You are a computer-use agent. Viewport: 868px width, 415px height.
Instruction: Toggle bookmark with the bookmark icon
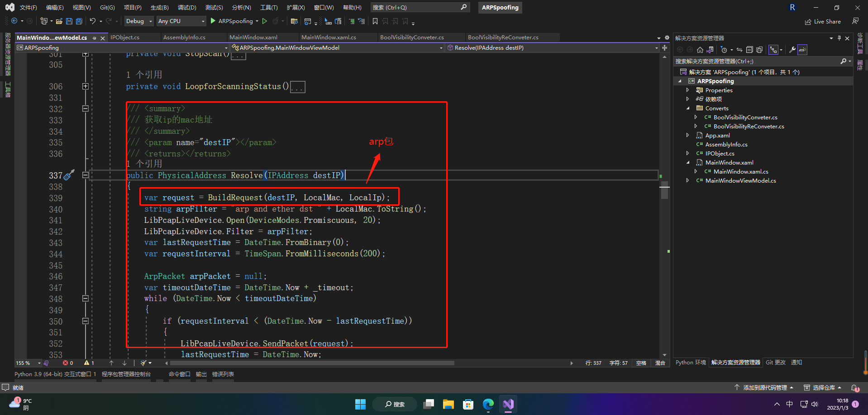(x=375, y=21)
